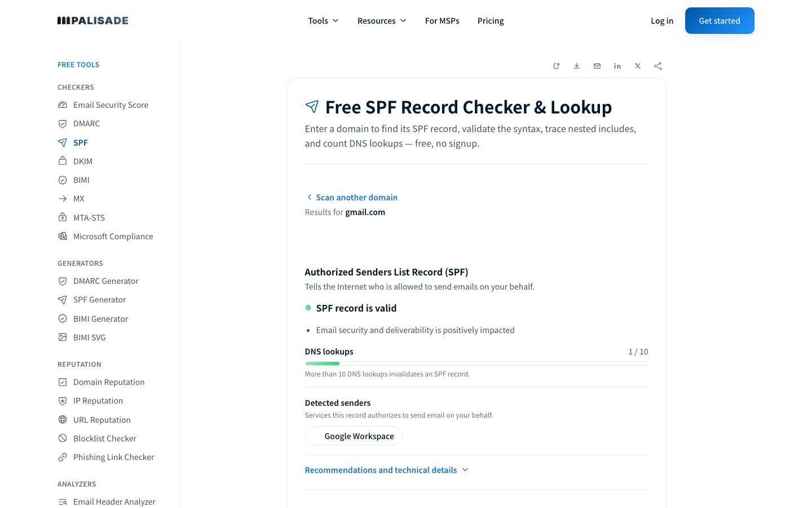Viewport: 812px width, 508px height.
Task: Click the page title SPF plane icon
Action: pos(312,107)
